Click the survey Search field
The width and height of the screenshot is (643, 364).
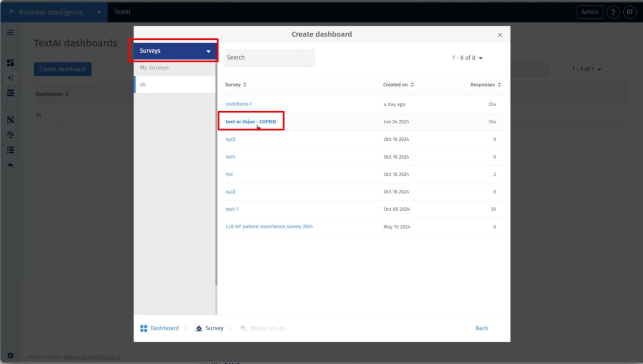click(x=269, y=58)
